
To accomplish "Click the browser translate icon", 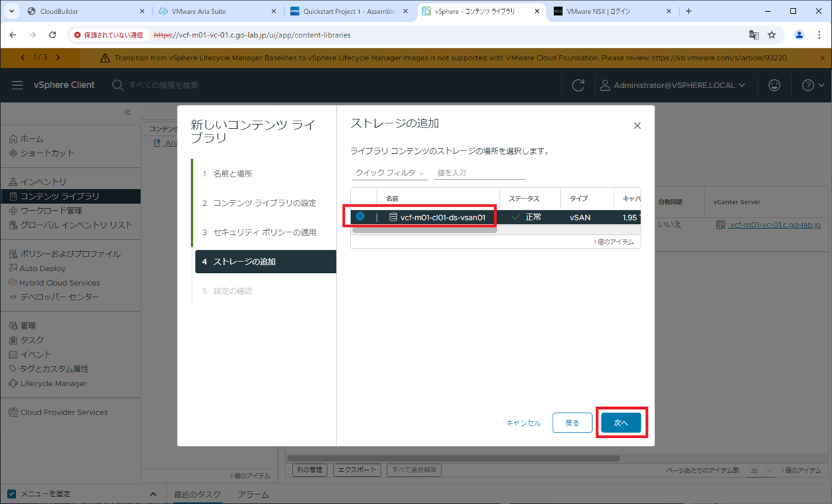I will coord(754,35).
